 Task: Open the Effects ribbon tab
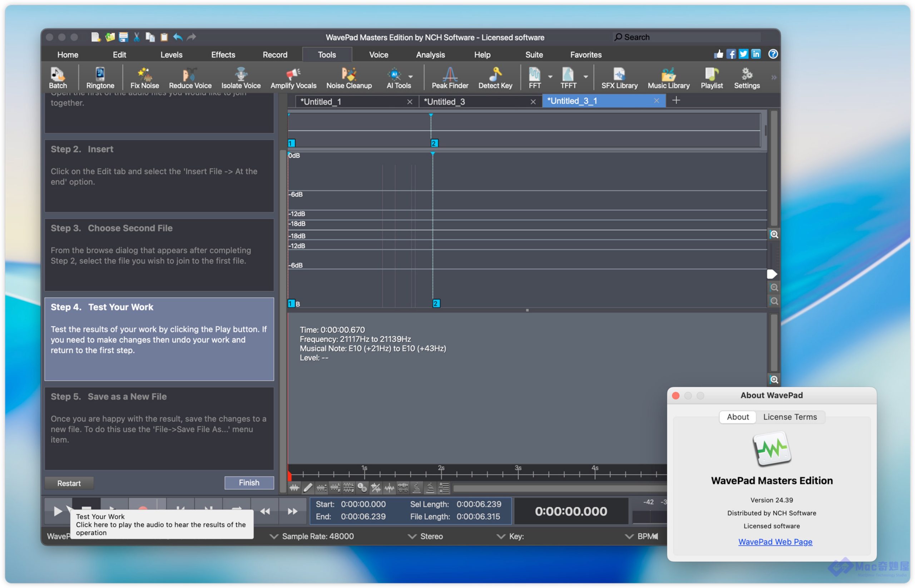coord(223,55)
